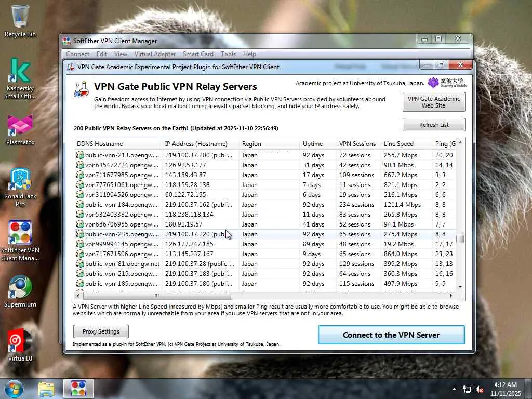Sort by the Ping column header

click(444, 144)
